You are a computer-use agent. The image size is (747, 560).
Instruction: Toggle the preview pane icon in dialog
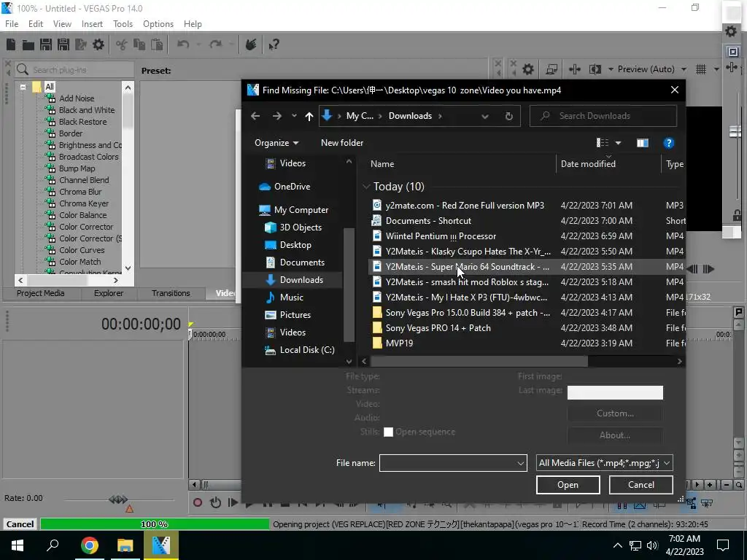(x=642, y=143)
